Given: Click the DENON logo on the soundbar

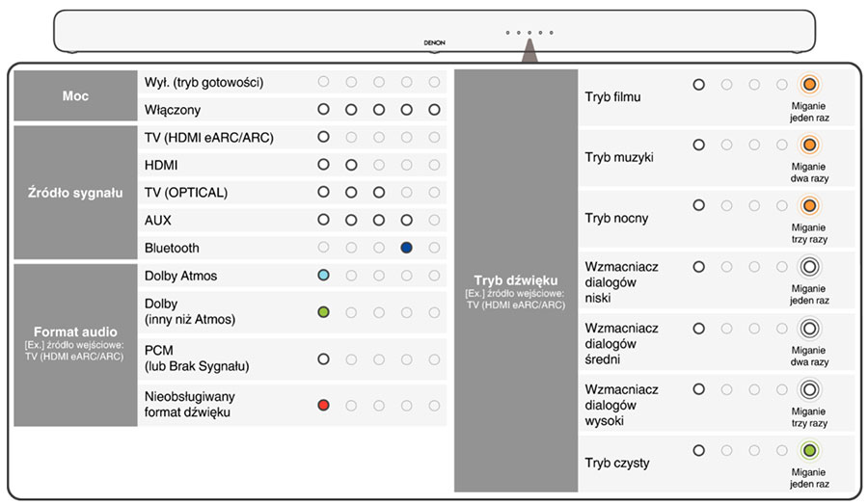Looking at the screenshot, I should (x=433, y=43).
